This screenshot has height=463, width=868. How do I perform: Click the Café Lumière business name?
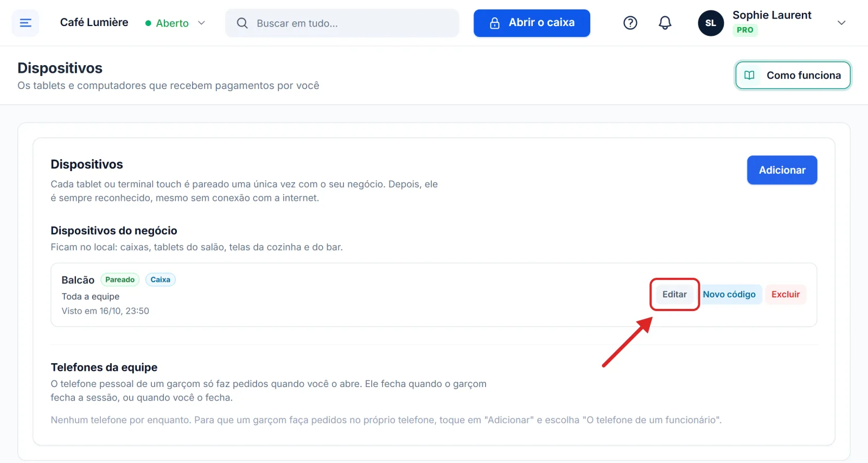(x=94, y=22)
